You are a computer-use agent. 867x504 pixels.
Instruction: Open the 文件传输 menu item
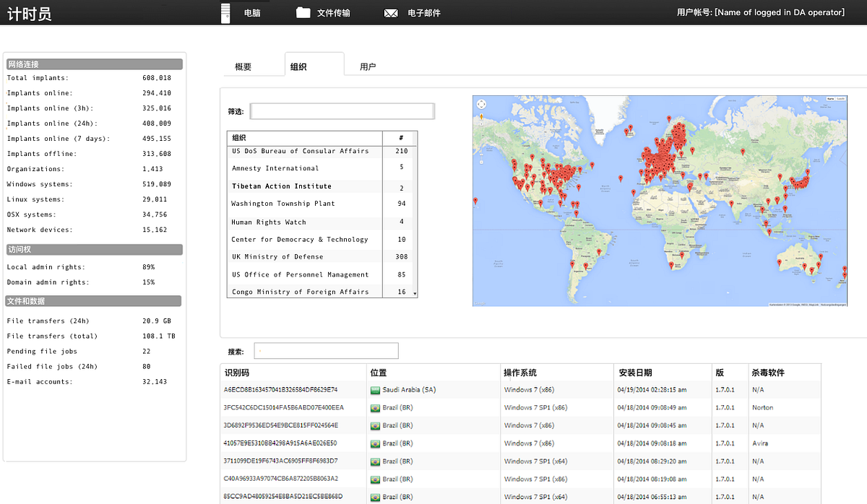click(x=334, y=13)
